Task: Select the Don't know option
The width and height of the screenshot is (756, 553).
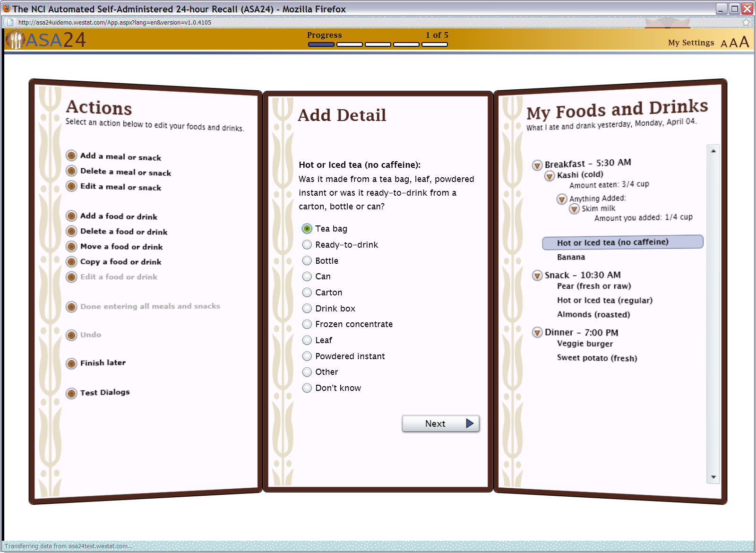Action: 307,388
